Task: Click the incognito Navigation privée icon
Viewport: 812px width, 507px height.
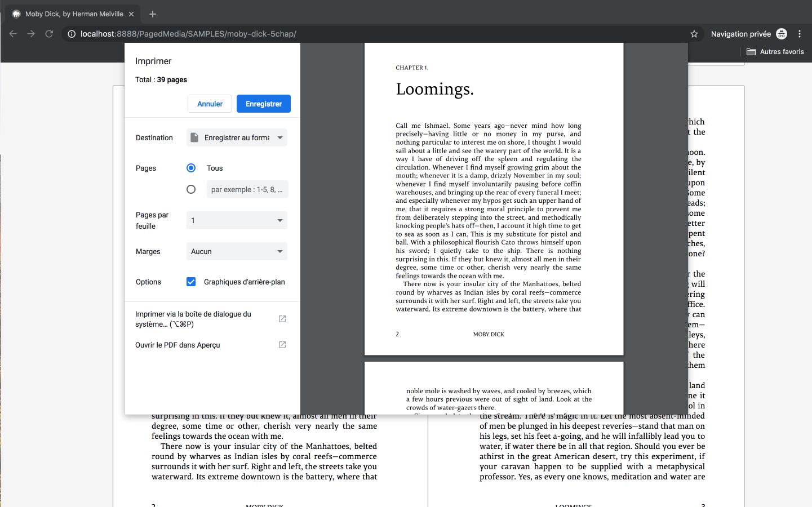Action: point(782,34)
